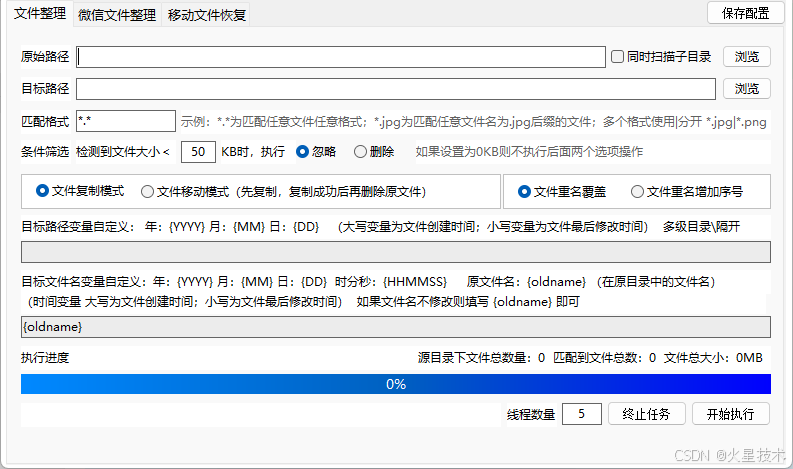Viewport: 793px width, 469px height.
Task: Click the file size field showing 50
Action: (x=198, y=152)
